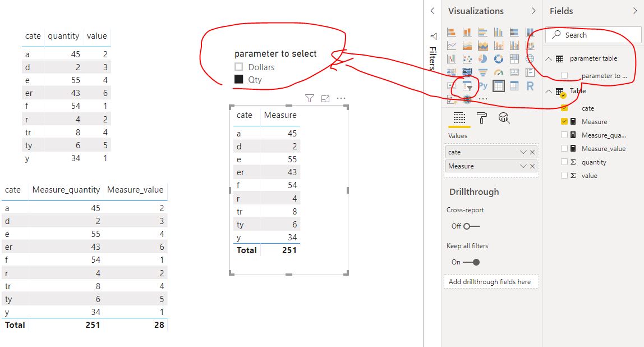Select the waterfall chart visual
The width and height of the screenshot is (644, 347).
coord(452,59)
